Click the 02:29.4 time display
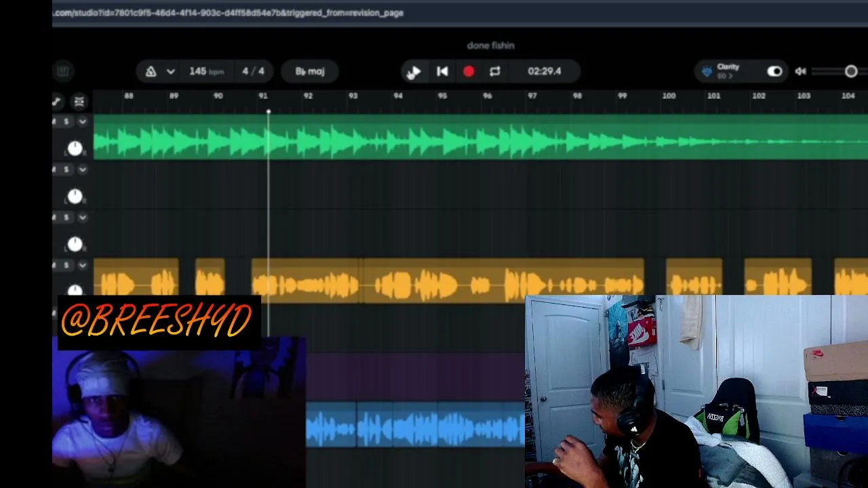 tap(545, 71)
